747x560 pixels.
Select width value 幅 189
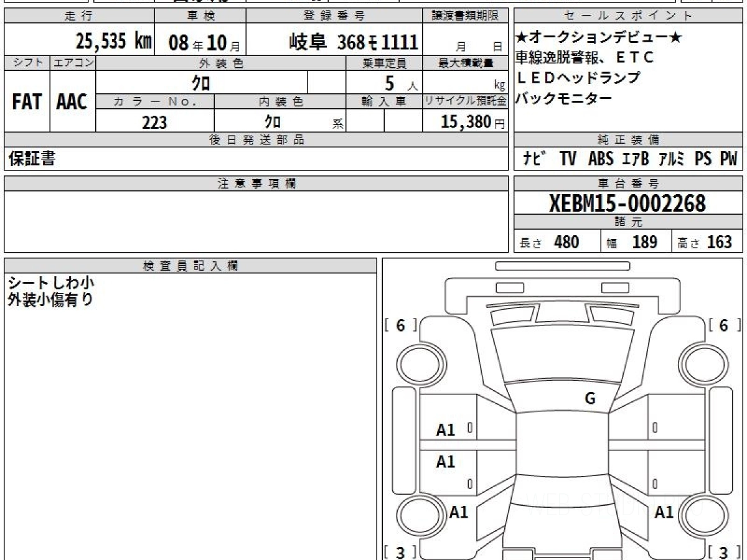[632, 242]
